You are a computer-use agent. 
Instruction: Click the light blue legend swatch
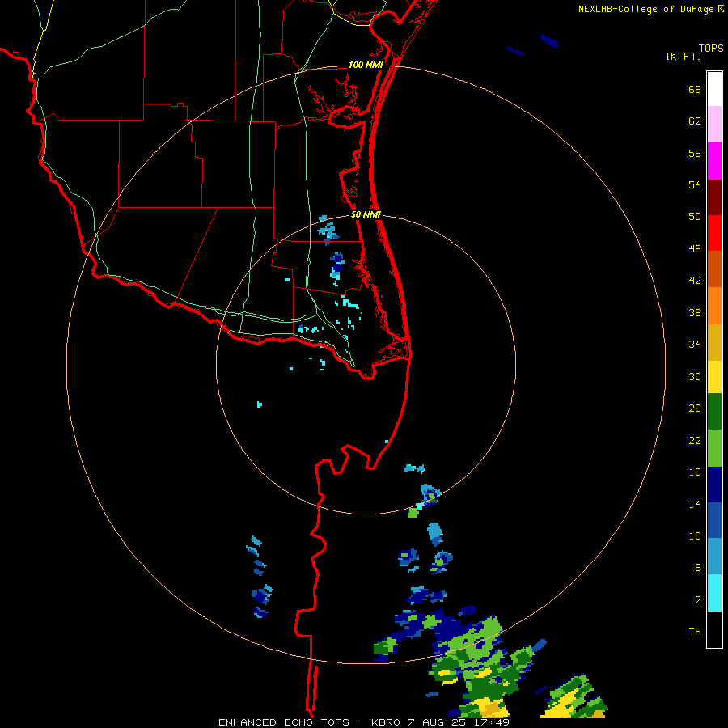click(714, 557)
